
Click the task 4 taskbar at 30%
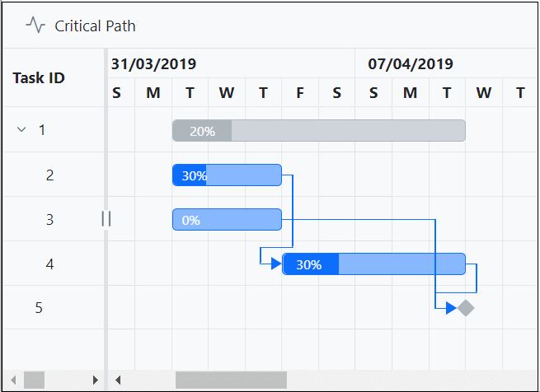point(373,264)
